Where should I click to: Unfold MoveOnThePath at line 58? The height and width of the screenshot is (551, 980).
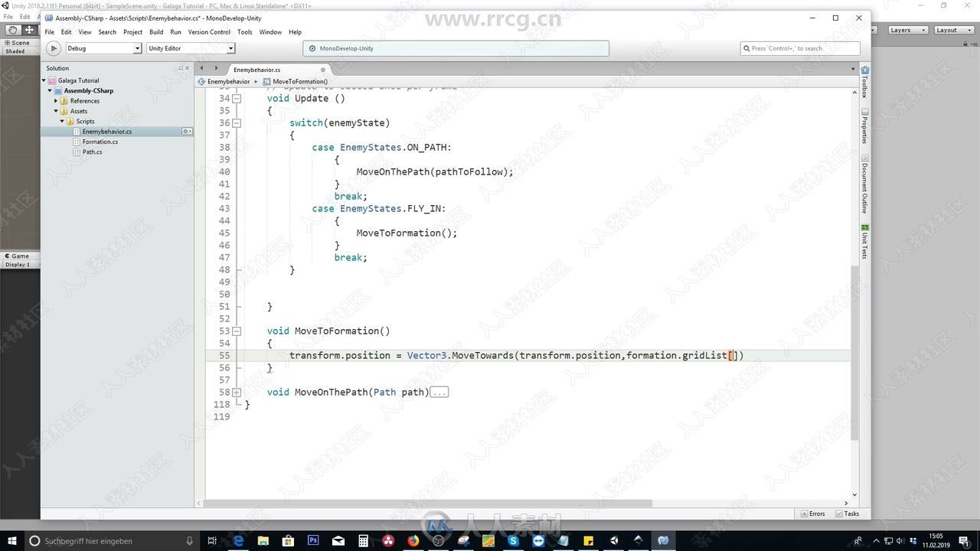(237, 392)
